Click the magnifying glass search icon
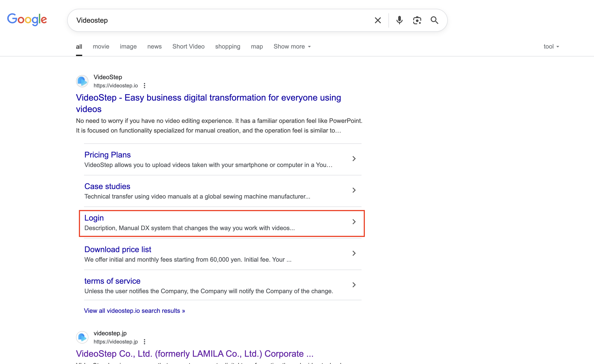594x364 pixels. coord(434,21)
